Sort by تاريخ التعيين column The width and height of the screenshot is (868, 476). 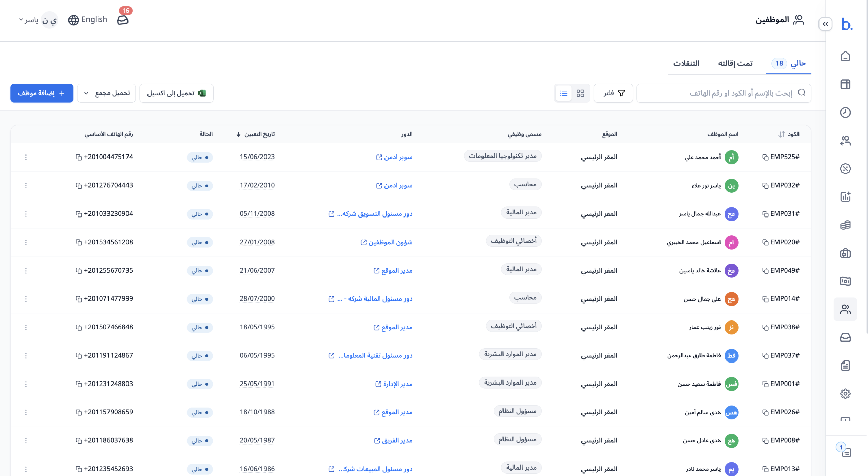pos(255,134)
